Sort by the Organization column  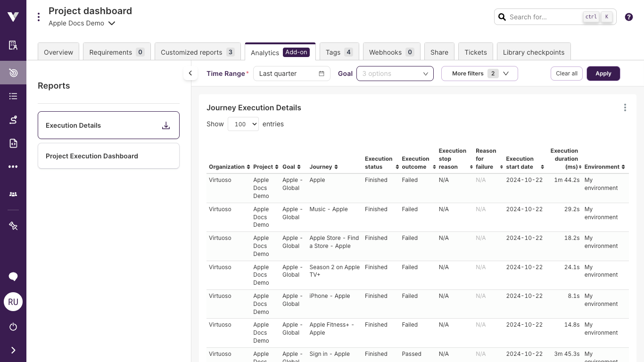(229, 167)
